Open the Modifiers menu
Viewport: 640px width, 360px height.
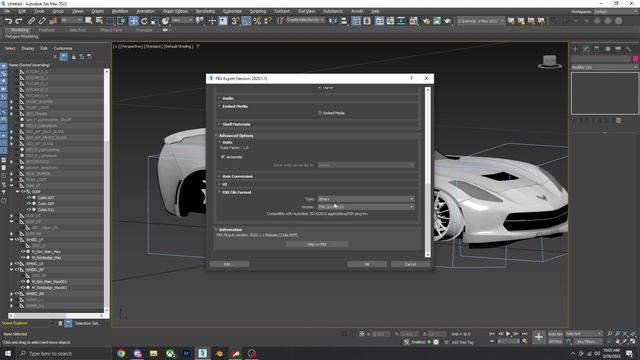[120, 11]
